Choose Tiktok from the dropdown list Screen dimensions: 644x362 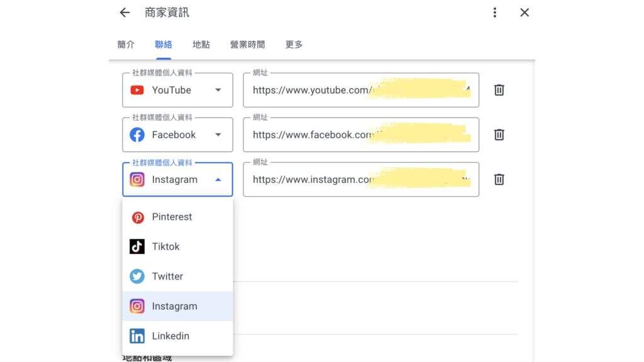[165, 246]
